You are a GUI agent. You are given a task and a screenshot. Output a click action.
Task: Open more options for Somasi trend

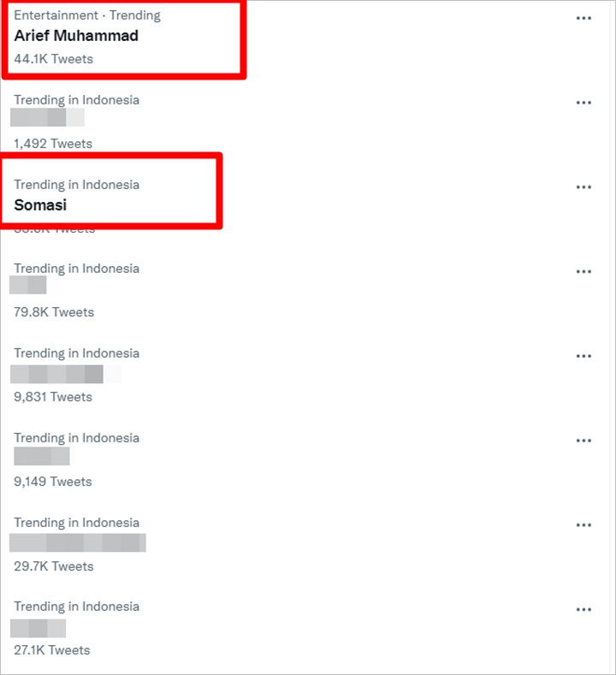583,187
